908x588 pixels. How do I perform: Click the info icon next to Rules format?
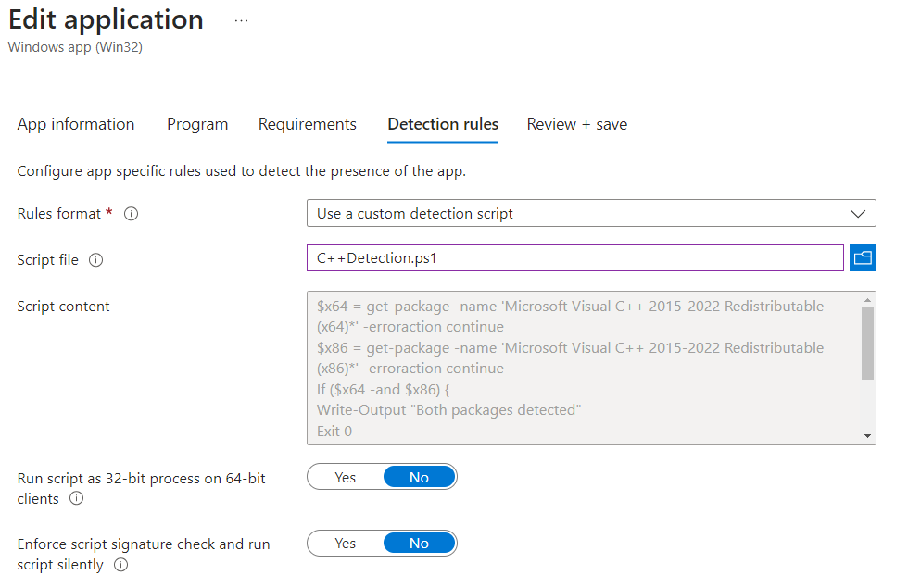[132, 214]
